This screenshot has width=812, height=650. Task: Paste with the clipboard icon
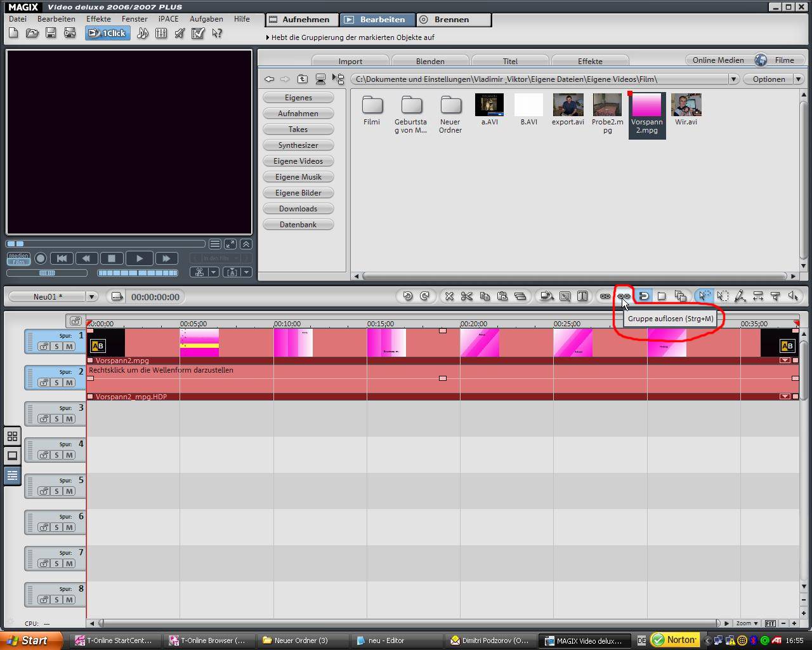(502, 296)
